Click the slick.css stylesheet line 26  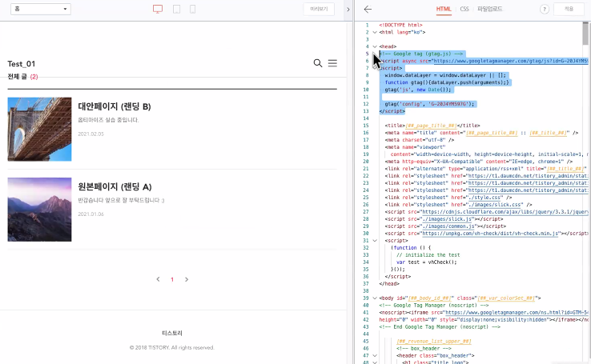tap(458, 205)
